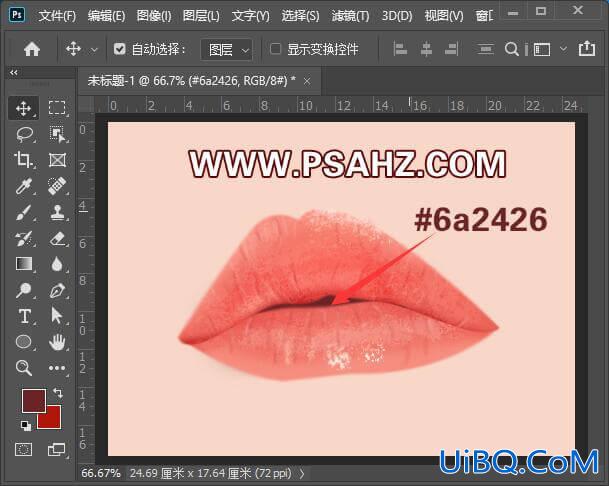Open the red background color swatch

pyautogui.click(x=53, y=420)
